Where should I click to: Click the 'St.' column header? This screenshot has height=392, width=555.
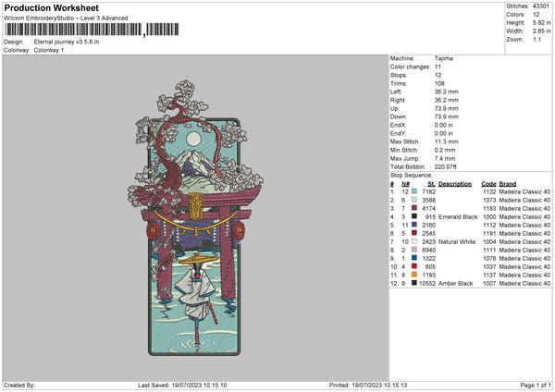[431, 184]
